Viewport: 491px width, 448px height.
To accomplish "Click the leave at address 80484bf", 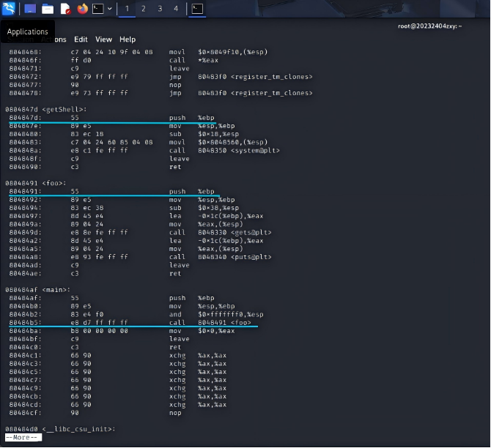I will (180, 339).
